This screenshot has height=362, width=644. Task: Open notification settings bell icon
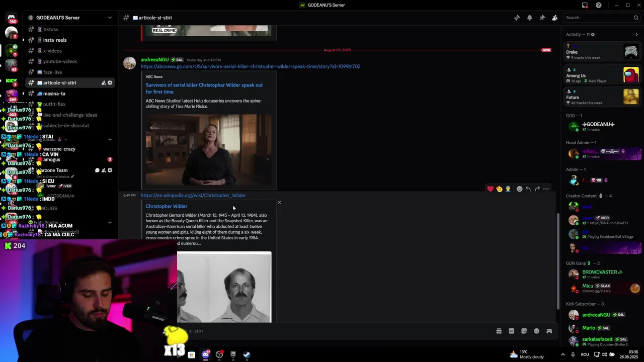529,18
